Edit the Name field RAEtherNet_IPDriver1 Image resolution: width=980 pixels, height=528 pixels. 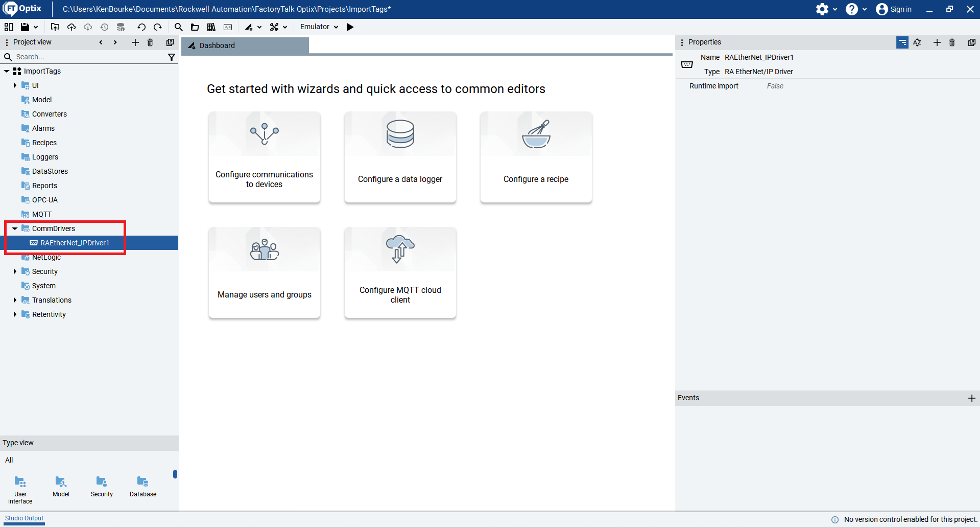[759, 57]
